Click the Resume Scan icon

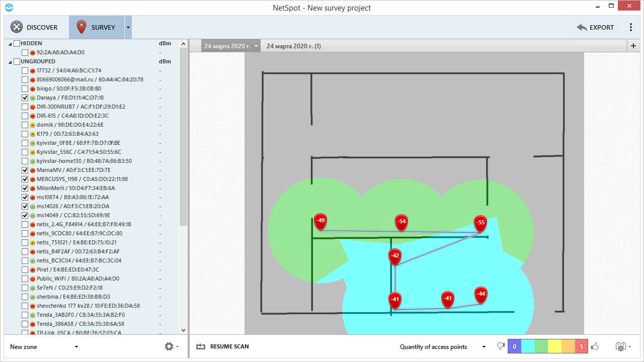click(201, 346)
